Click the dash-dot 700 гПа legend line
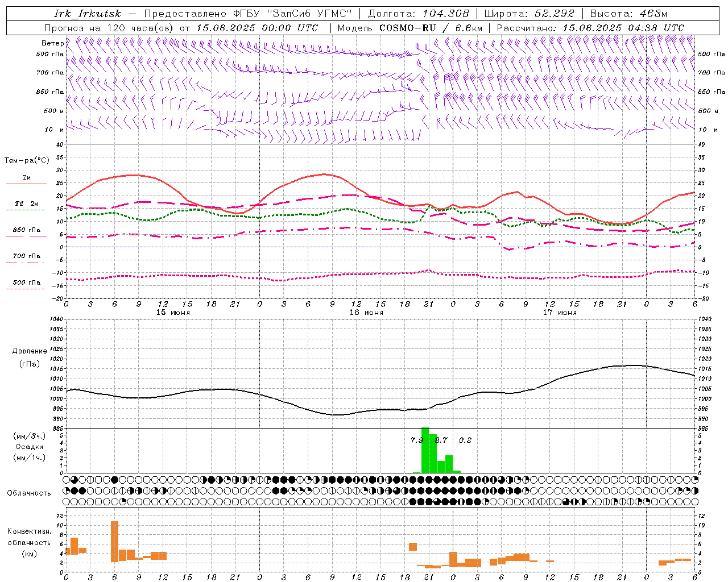The image size is (728, 582). tap(26, 263)
